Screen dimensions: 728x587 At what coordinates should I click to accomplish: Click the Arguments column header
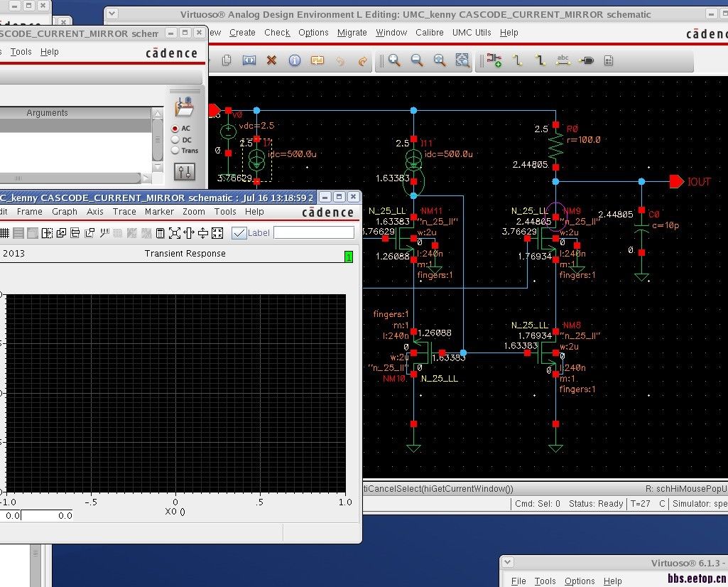[48, 113]
